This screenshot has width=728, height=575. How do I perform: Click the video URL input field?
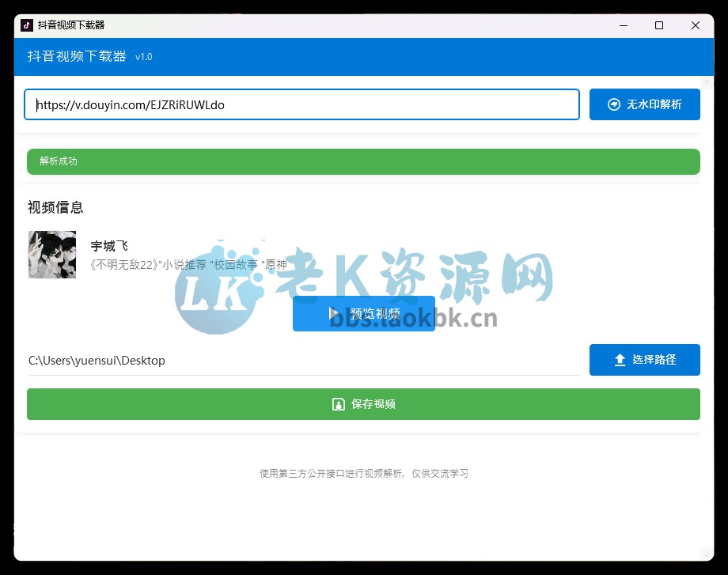pos(301,104)
